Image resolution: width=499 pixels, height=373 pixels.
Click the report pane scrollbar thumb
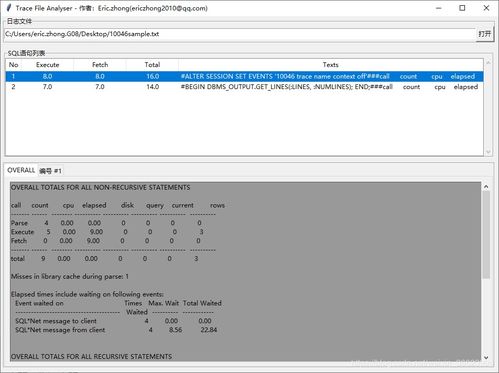point(486,235)
